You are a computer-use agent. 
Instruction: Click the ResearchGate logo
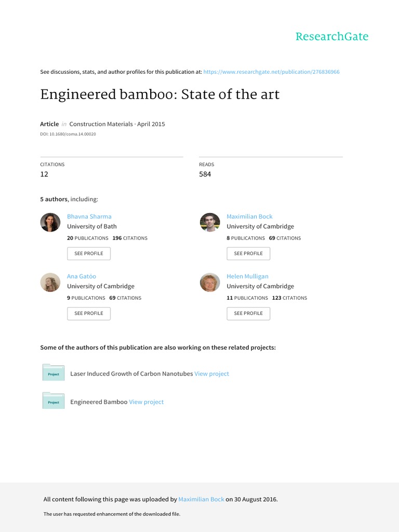(331, 36)
